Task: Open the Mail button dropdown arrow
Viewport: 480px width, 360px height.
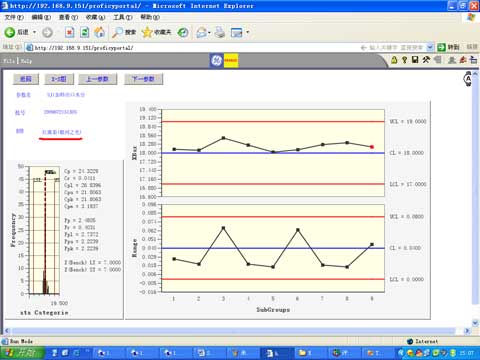Action: click(x=209, y=32)
